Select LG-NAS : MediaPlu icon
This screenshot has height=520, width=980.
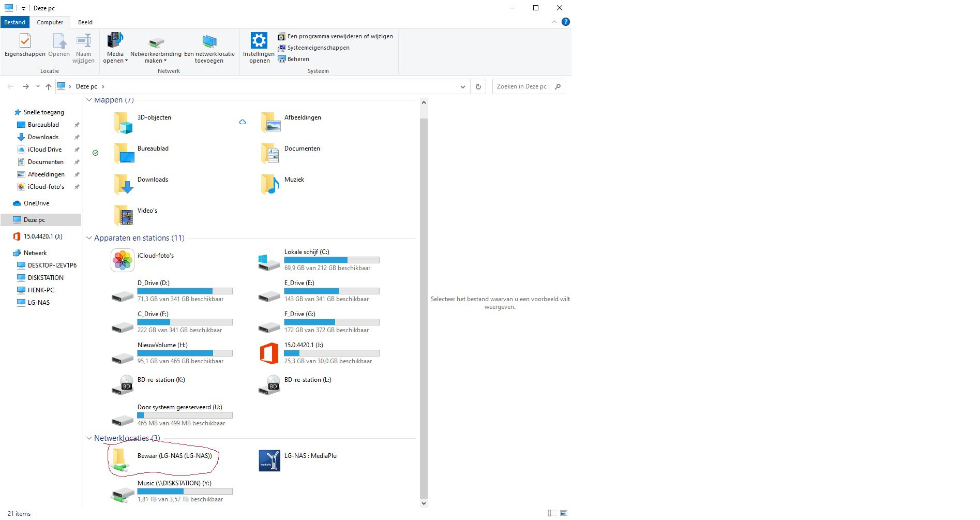click(x=269, y=460)
